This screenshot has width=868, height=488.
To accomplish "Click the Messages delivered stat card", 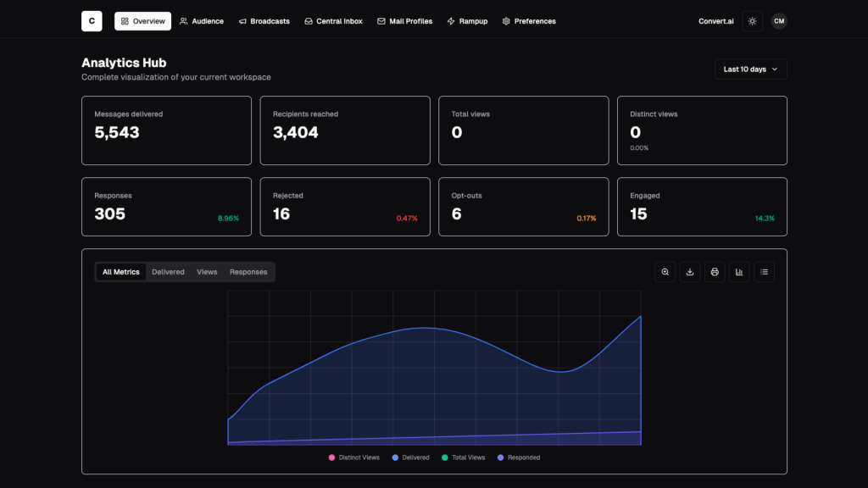I will (166, 130).
